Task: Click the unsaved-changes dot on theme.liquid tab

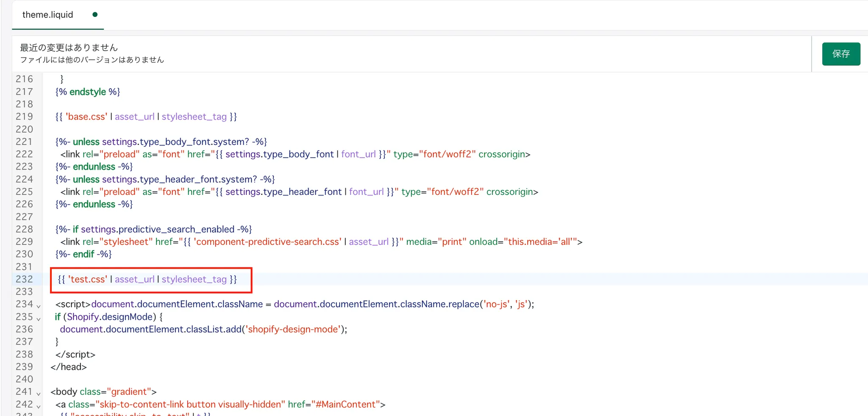Action: pyautogui.click(x=95, y=14)
